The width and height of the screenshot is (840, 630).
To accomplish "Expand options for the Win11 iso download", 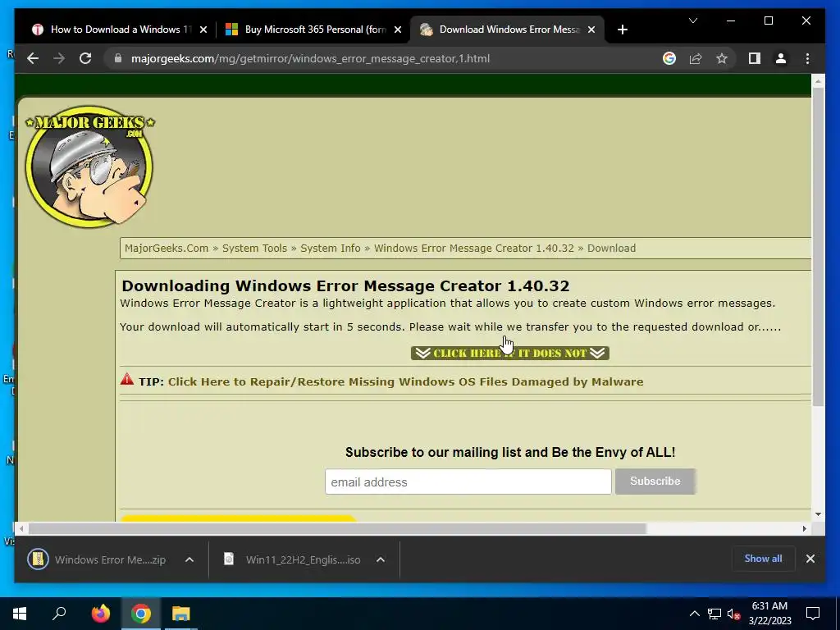I will [x=381, y=559].
